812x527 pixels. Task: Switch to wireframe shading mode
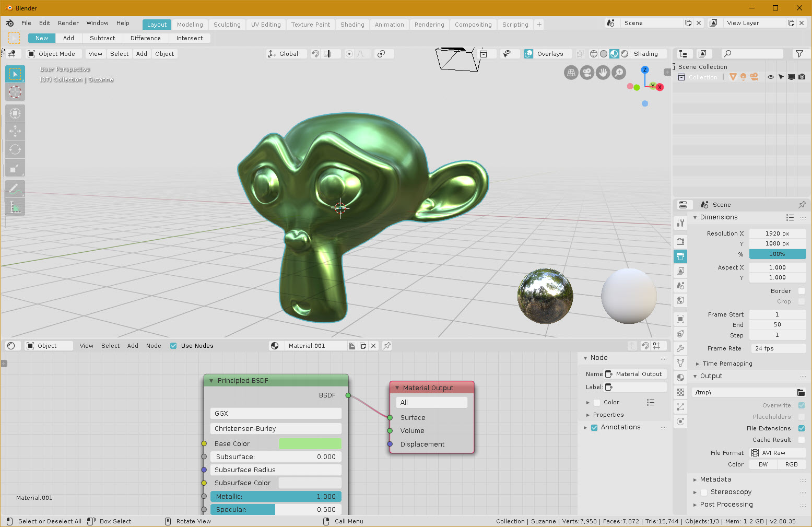click(594, 54)
